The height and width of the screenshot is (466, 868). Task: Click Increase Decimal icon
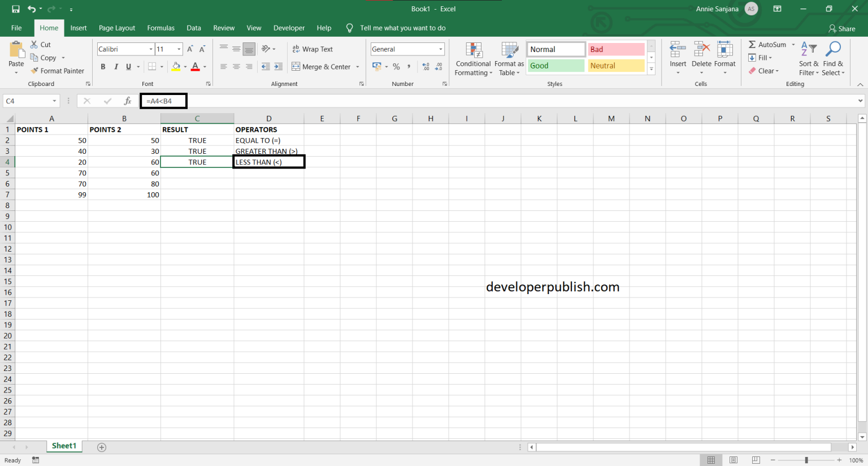pyautogui.click(x=426, y=67)
